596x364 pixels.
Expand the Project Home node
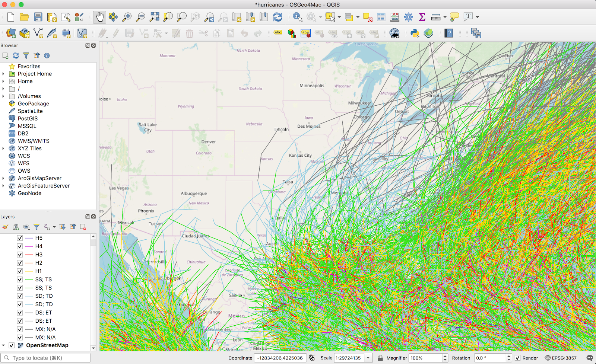pyautogui.click(x=3, y=74)
